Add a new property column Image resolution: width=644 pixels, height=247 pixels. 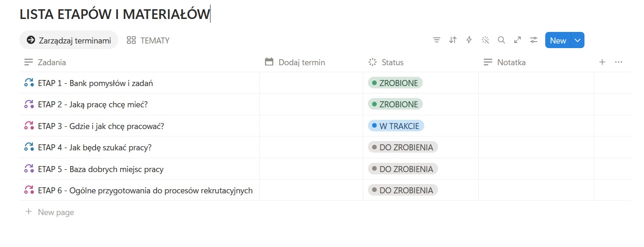coord(602,62)
